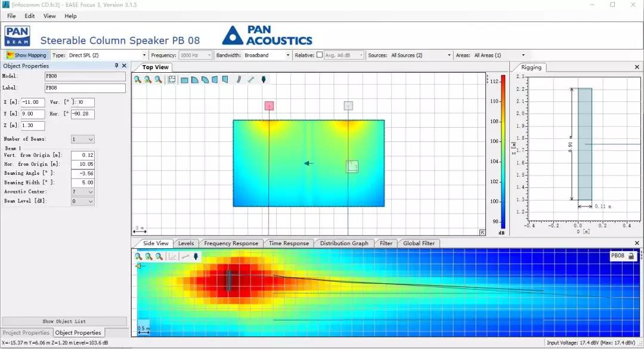The height and width of the screenshot is (349, 644).
Task: Select the pink speaker source in Top View
Action: tap(269, 106)
